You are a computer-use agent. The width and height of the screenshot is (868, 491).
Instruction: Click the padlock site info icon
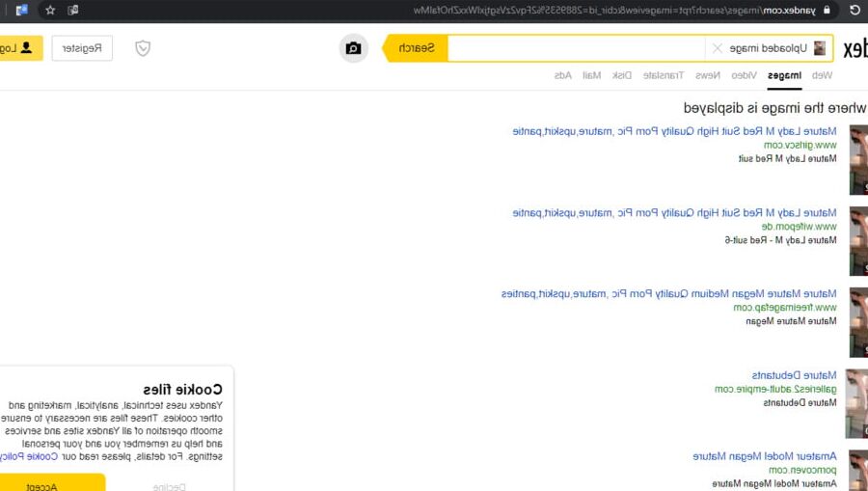pyautogui.click(x=827, y=10)
